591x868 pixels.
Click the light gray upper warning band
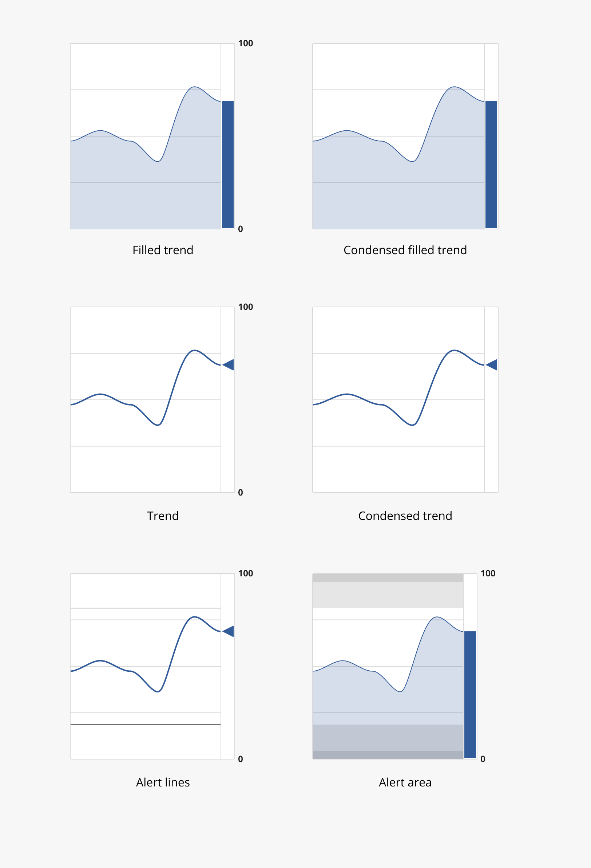click(x=388, y=595)
